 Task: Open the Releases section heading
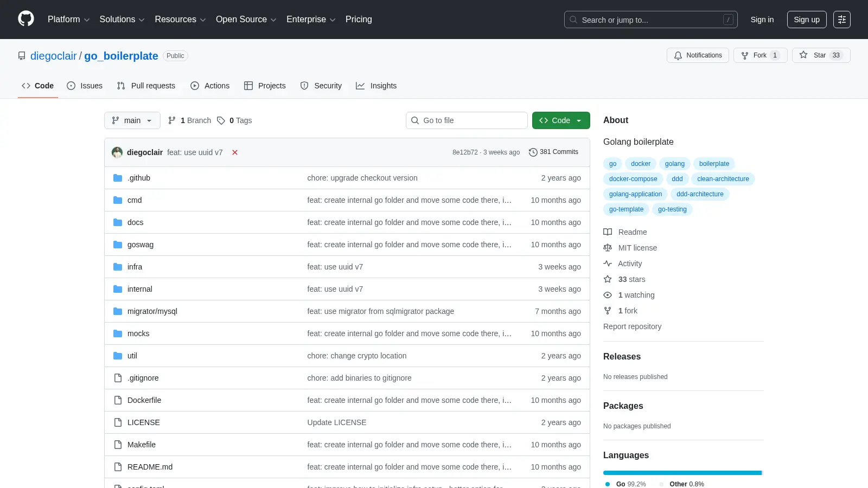click(x=622, y=356)
